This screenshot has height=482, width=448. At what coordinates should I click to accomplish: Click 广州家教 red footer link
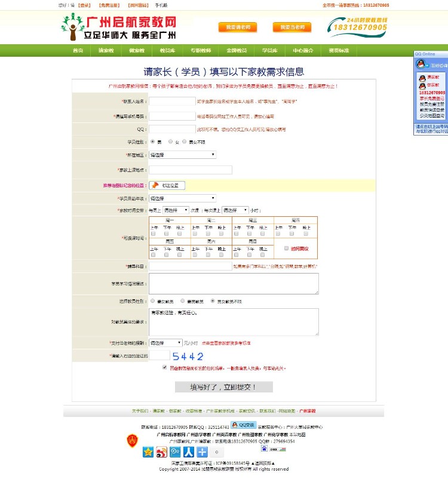tap(308, 411)
